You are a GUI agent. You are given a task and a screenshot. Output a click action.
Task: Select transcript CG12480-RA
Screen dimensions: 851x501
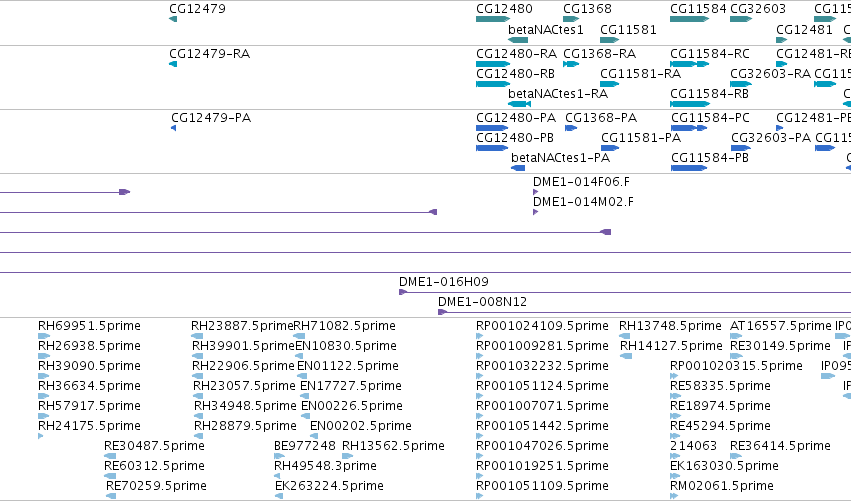click(x=516, y=54)
